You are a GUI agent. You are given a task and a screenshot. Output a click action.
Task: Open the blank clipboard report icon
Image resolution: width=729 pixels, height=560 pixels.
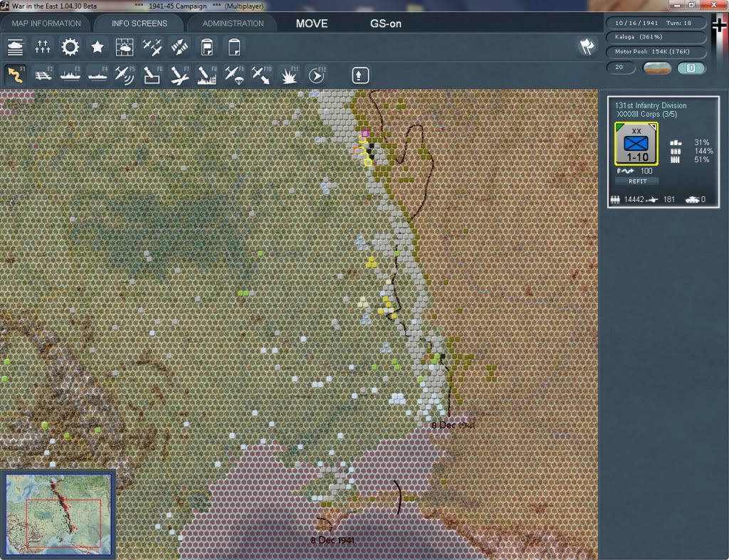click(234, 48)
